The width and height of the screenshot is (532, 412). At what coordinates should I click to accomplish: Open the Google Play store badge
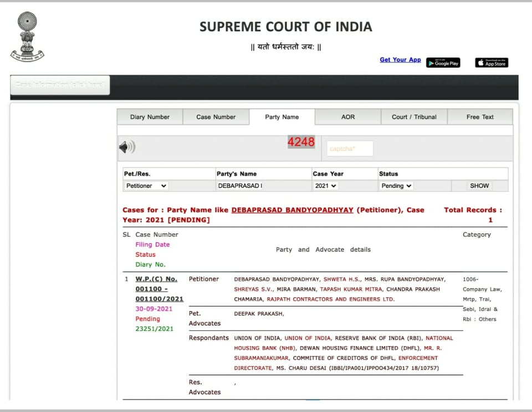443,63
